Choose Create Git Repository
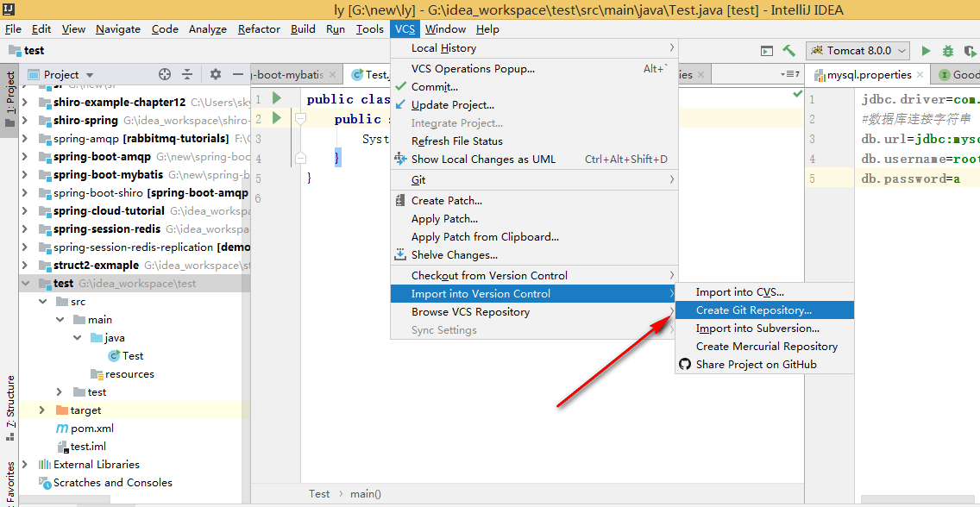 tap(764, 310)
